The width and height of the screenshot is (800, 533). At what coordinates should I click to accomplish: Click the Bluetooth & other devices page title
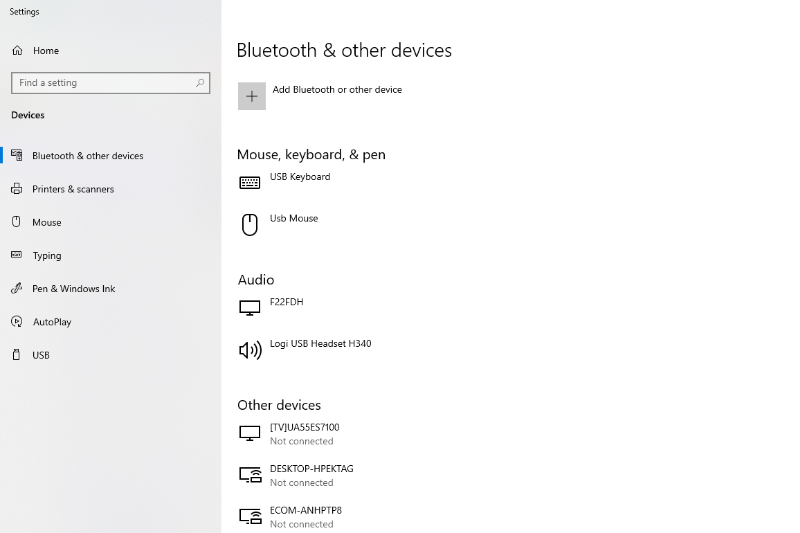344,50
